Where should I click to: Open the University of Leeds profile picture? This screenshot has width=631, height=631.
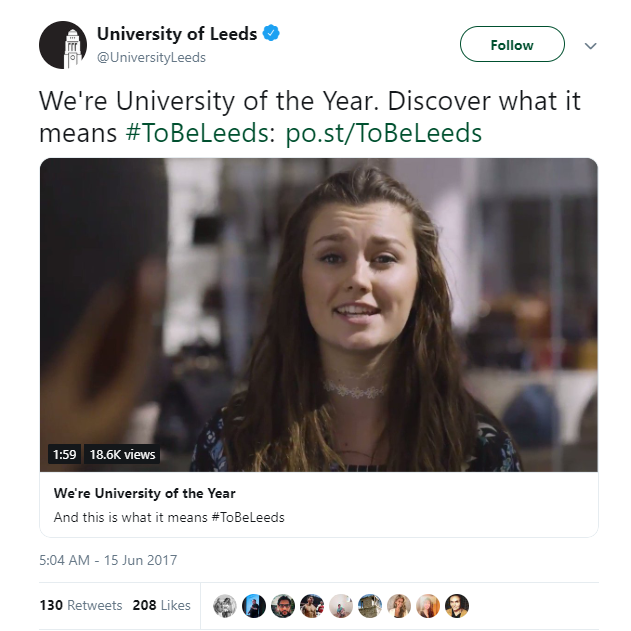tap(63, 45)
